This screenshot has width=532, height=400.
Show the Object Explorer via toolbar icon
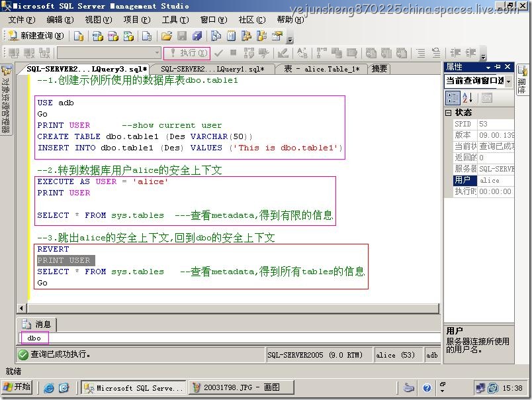(x=246, y=36)
